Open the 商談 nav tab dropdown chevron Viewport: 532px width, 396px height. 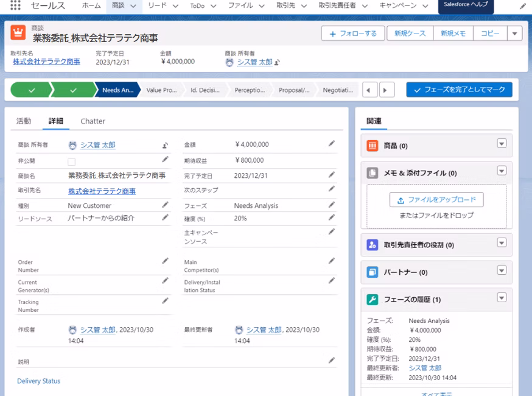coord(133,5)
